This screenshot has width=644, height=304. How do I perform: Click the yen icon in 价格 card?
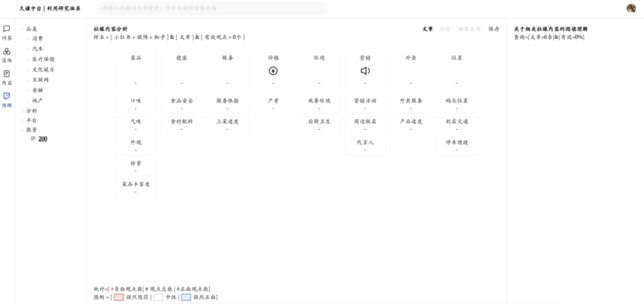pyautogui.click(x=273, y=70)
